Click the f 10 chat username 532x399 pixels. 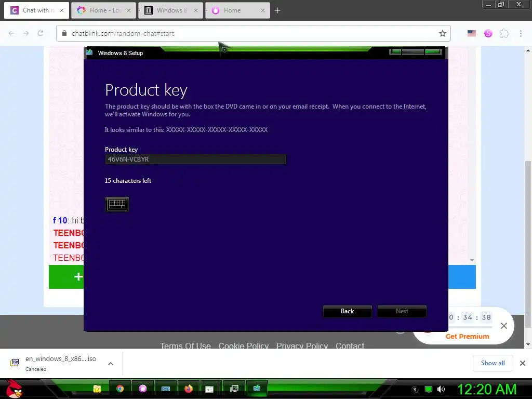coord(60,220)
